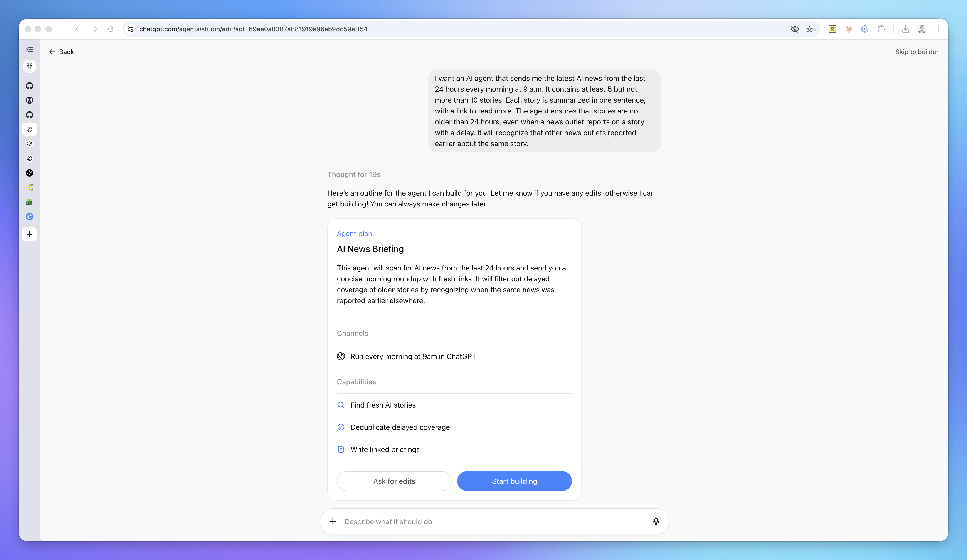Click the magnifier icon beside Find fresh AI stories
This screenshot has height=560, width=967.
point(341,405)
